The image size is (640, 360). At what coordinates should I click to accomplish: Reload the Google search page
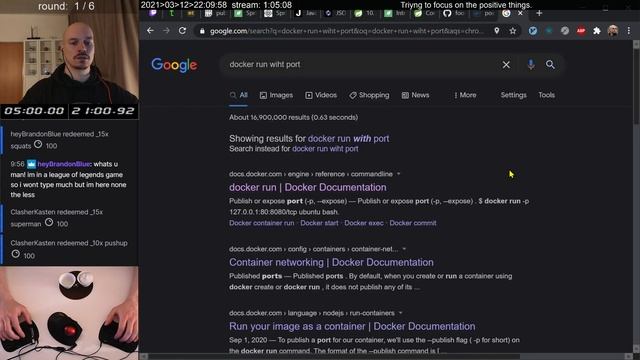point(182,31)
